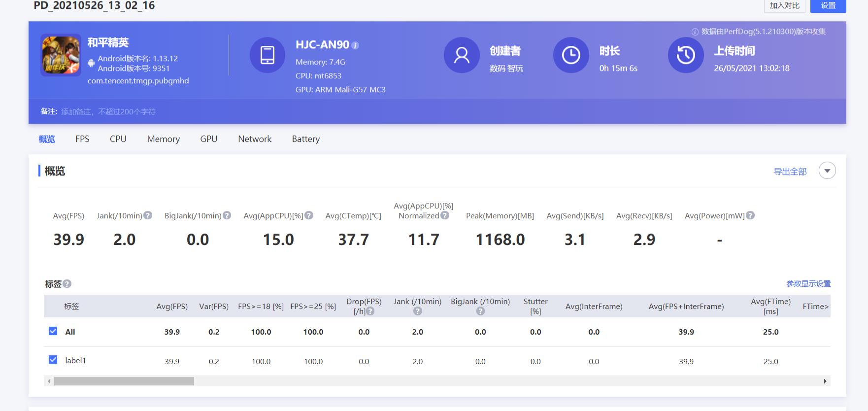Click help icon next to Avg(Power)[mW]
The image size is (868, 411).
pos(750,215)
